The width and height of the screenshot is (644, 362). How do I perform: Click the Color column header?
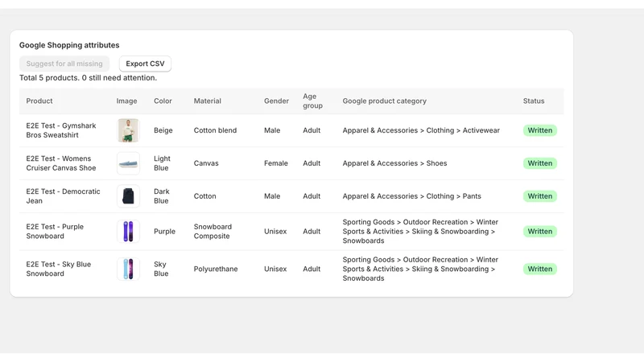coord(163,101)
